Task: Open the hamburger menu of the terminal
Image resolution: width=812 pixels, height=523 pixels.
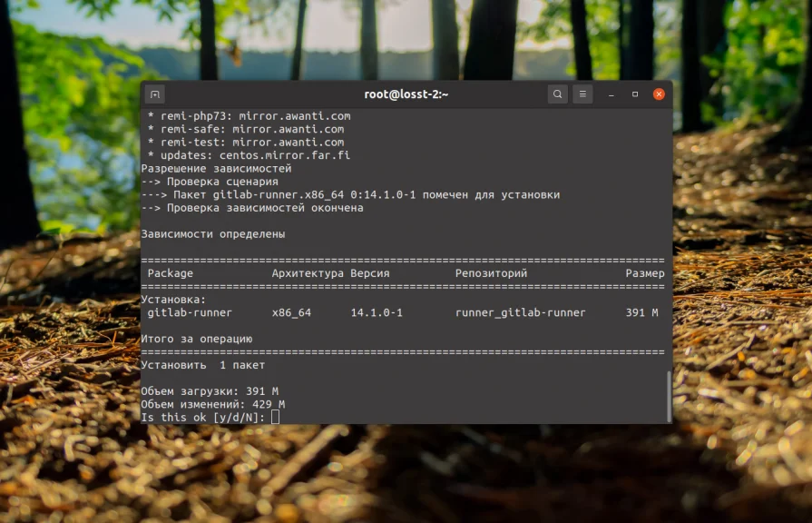Action: pyautogui.click(x=582, y=94)
